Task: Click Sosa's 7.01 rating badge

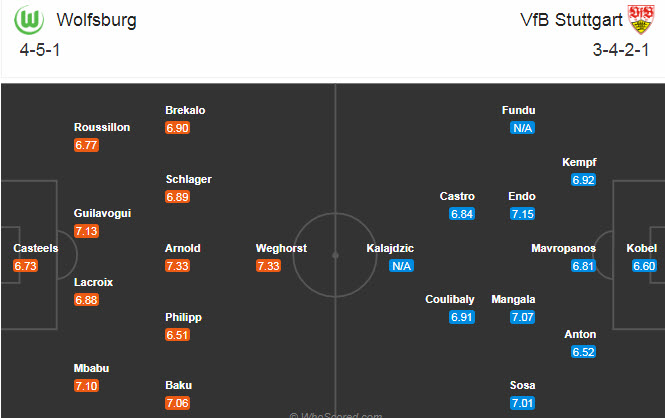Action: tap(522, 402)
